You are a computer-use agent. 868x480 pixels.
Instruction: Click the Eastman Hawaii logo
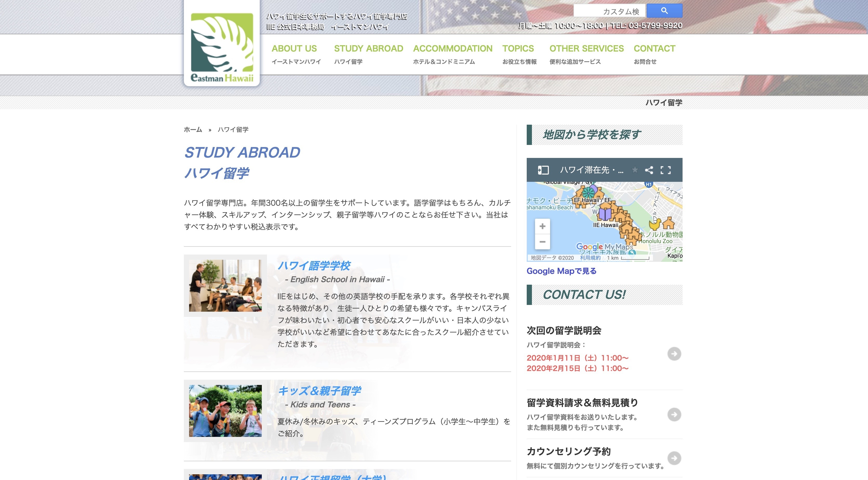pos(222,47)
